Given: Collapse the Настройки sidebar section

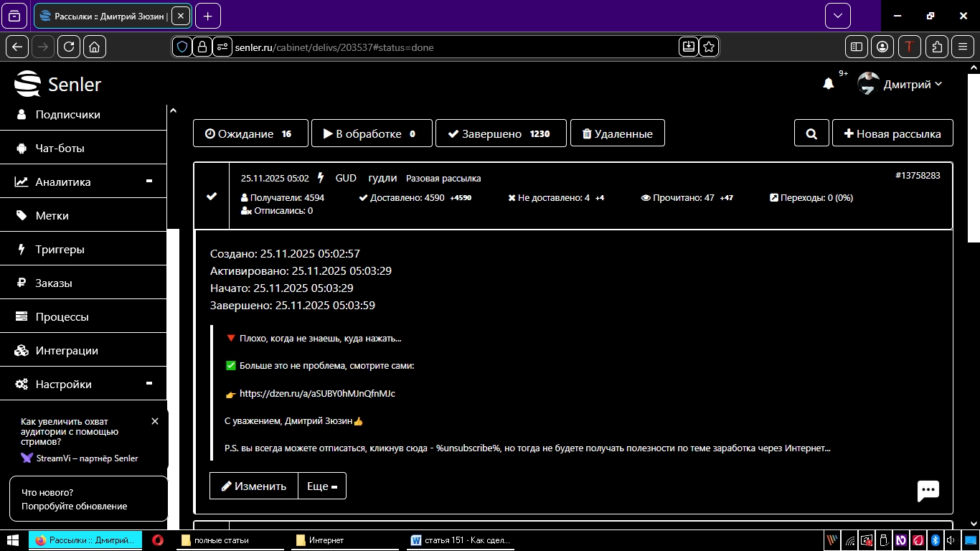Looking at the screenshot, I should (x=149, y=384).
